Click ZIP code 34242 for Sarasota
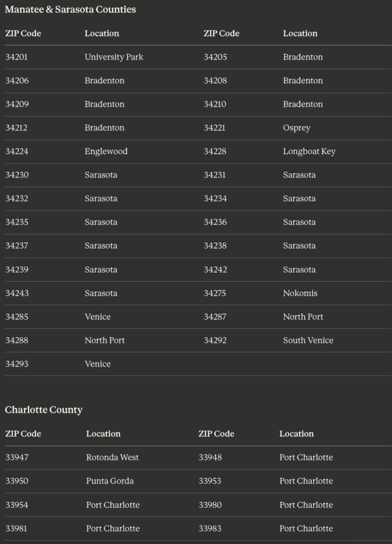Viewport: 392px width, 544px height. pyautogui.click(x=215, y=269)
